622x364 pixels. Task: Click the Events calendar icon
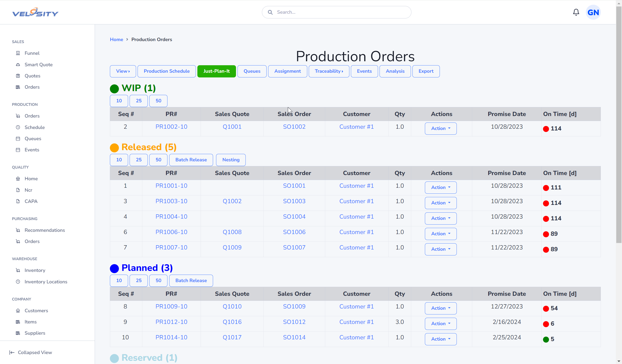tap(18, 150)
